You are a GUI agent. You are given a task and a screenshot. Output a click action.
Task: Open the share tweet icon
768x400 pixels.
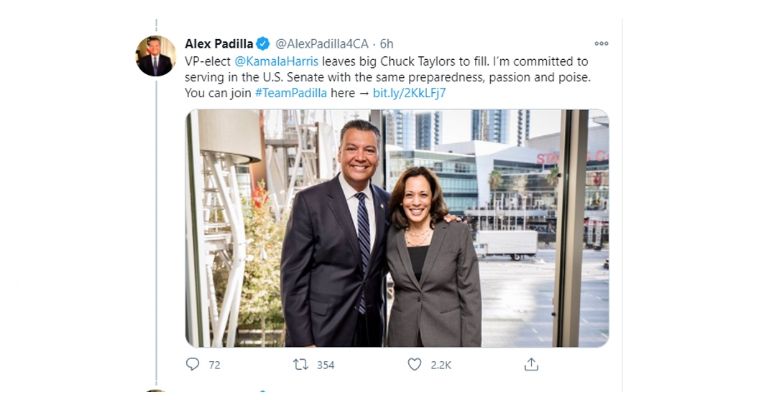(531, 365)
